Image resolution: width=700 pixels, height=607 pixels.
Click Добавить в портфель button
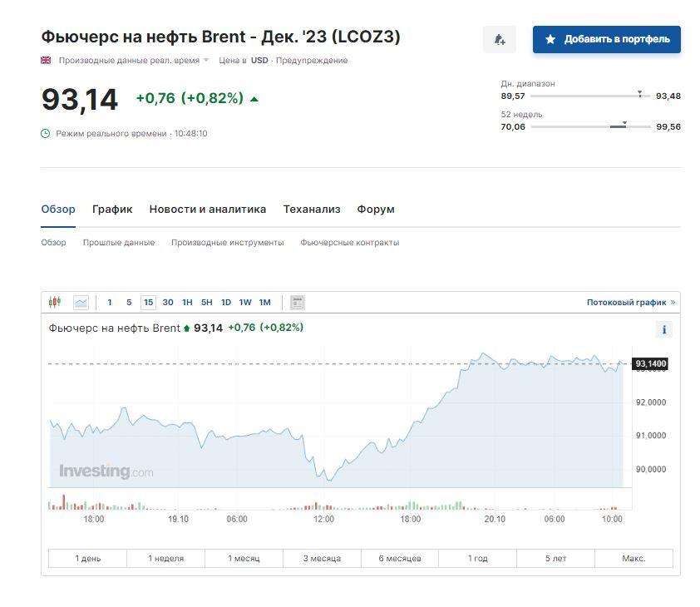(x=606, y=39)
